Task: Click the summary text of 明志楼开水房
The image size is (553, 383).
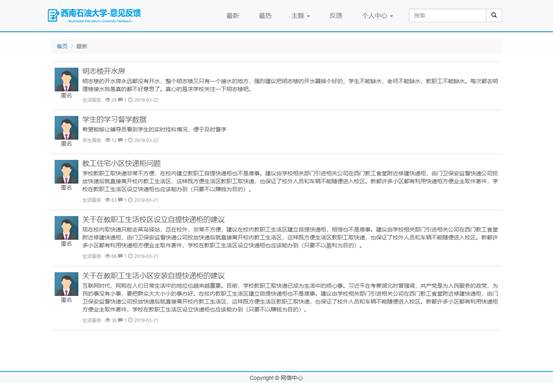Action: coord(290,85)
